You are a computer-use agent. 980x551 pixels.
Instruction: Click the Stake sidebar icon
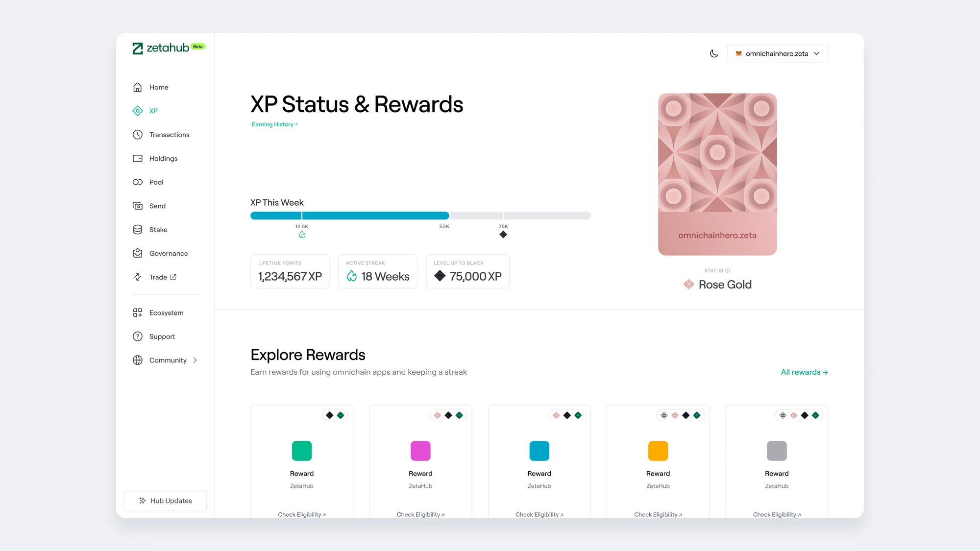137,229
